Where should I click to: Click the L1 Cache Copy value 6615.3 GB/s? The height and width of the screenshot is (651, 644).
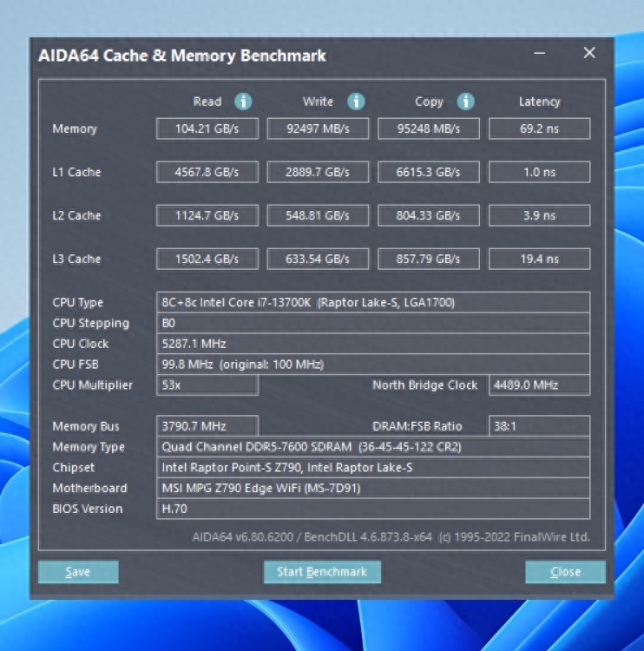tap(429, 172)
